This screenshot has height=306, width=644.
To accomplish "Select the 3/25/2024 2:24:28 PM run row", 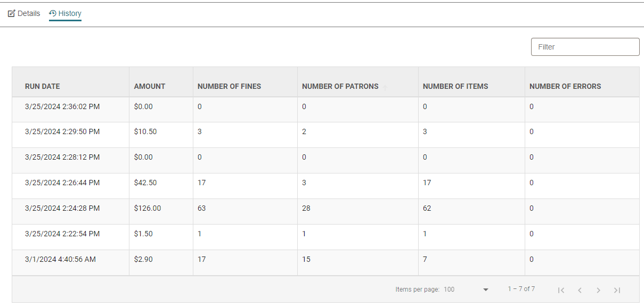I will (x=325, y=209).
